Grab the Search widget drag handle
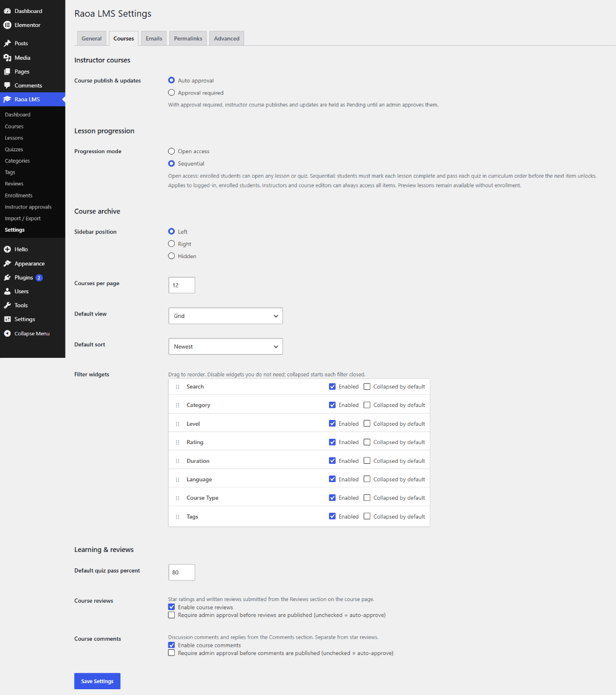 point(178,387)
